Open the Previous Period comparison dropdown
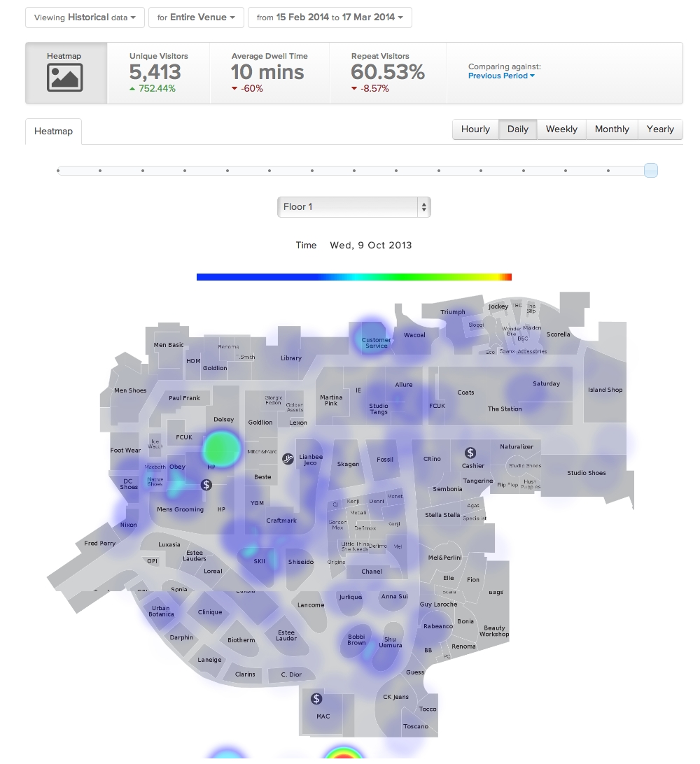700x764 pixels. click(x=501, y=76)
